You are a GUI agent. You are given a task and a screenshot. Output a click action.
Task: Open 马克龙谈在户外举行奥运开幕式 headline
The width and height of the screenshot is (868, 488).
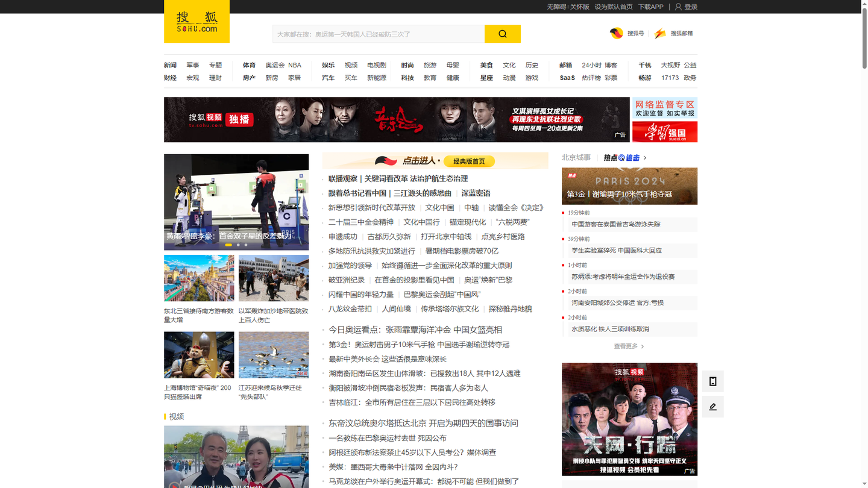[x=424, y=481]
